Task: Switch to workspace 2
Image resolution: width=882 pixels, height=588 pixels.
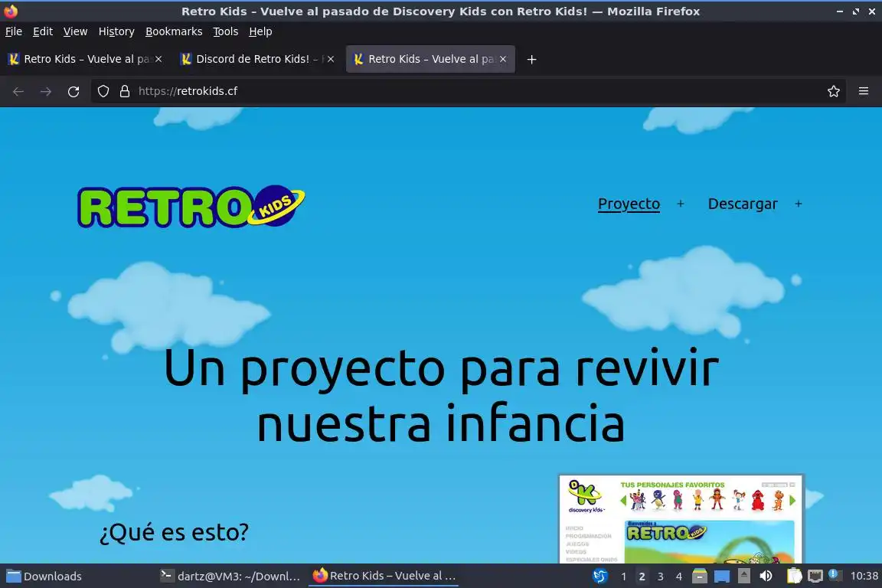Action: (x=642, y=577)
